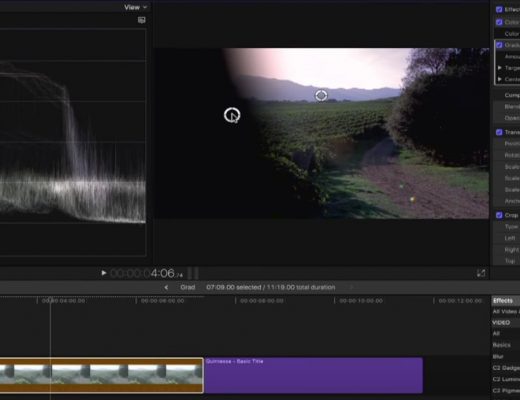The image size is (520, 400).
Task: Click the scope settings icon below View
Action: [142, 20]
